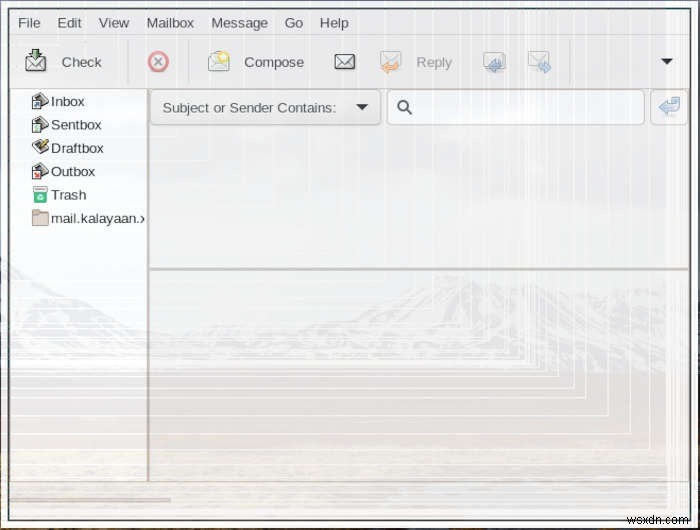Screen dimensions: 700x530
Task: Click the Compose label in toolbar
Action: click(274, 62)
